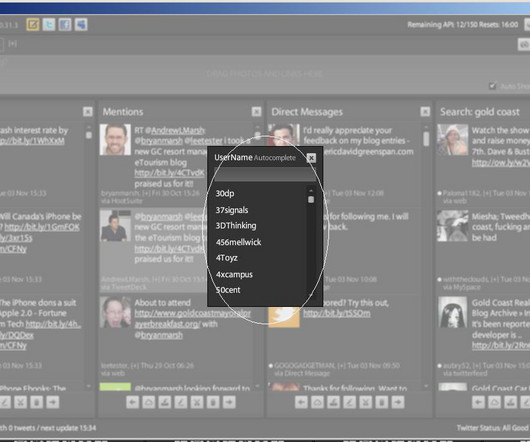Open the ly/DQDex link in left column
Viewport: 530px width, 442px height.
point(17,335)
